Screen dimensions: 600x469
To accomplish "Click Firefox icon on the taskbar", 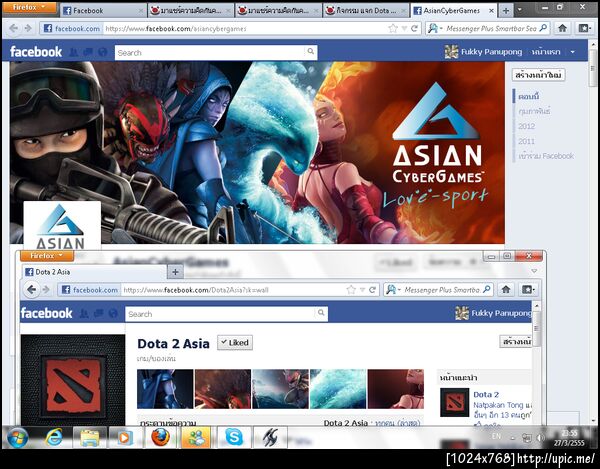I will (x=161, y=437).
